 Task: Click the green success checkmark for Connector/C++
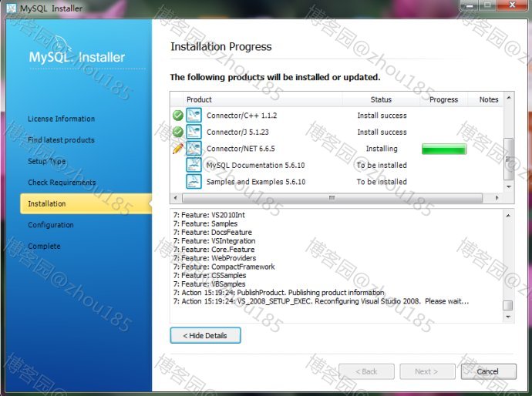178,116
